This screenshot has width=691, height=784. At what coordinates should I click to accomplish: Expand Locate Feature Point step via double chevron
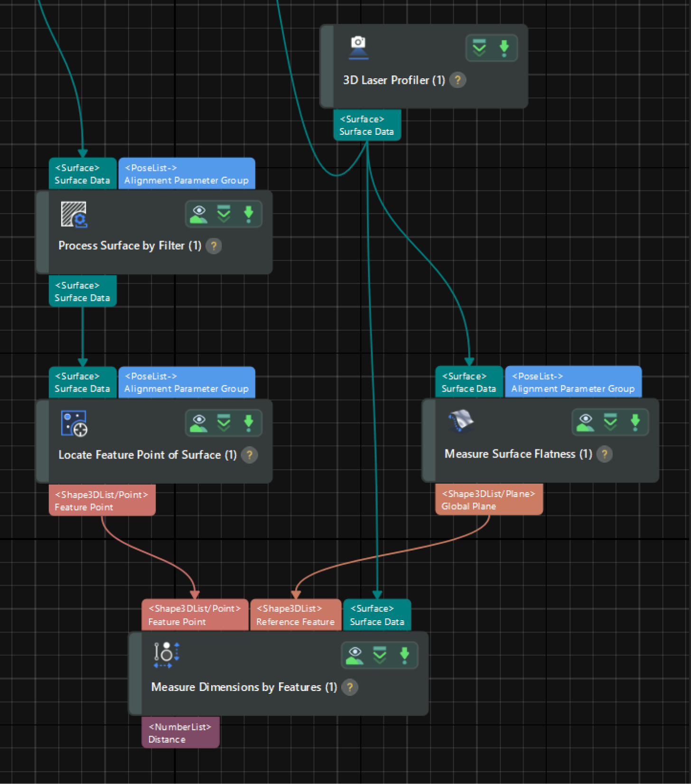(224, 422)
